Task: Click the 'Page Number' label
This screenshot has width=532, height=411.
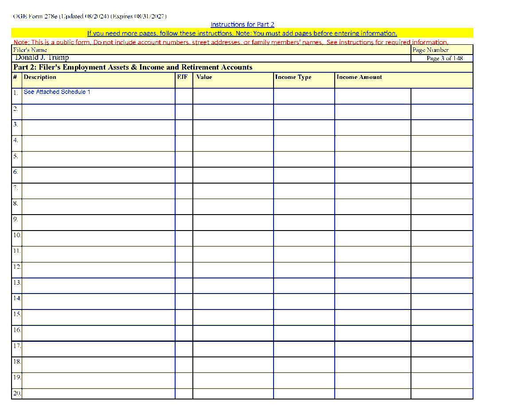Action: (430, 50)
